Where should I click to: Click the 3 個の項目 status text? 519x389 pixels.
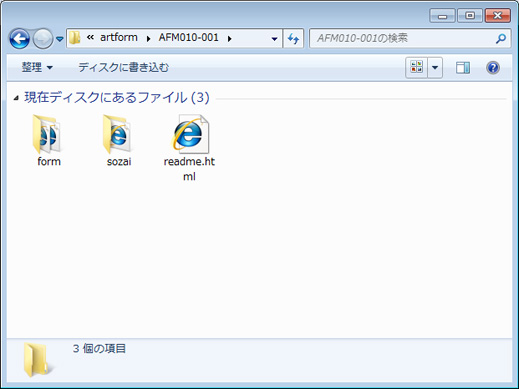pyautogui.click(x=99, y=349)
